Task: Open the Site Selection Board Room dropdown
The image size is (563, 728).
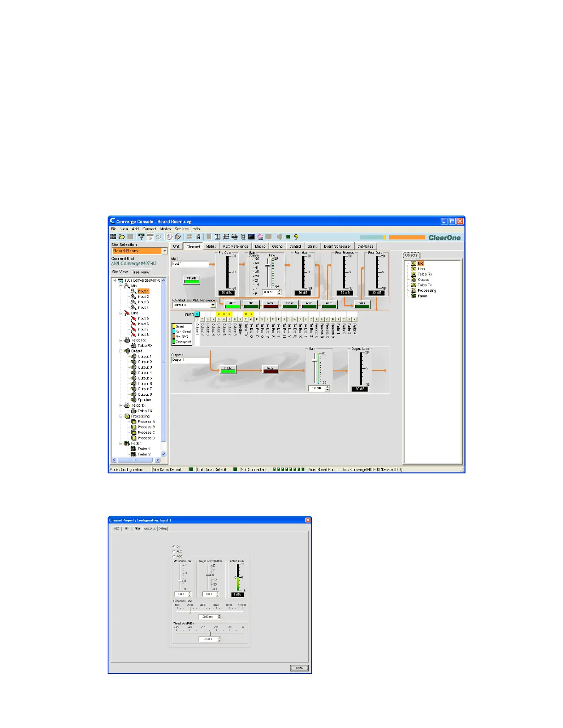Action: click(x=164, y=251)
